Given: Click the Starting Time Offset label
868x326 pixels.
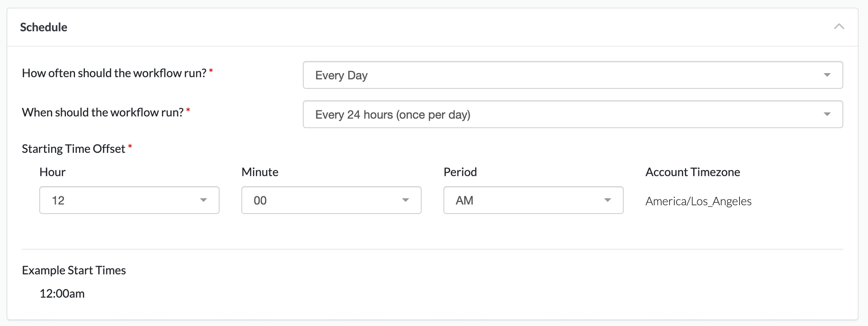Looking at the screenshot, I should pyautogui.click(x=73, y=149).
